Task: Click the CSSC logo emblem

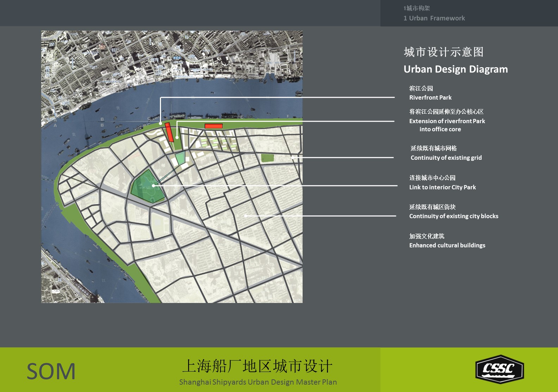Action: click(499, 369)
